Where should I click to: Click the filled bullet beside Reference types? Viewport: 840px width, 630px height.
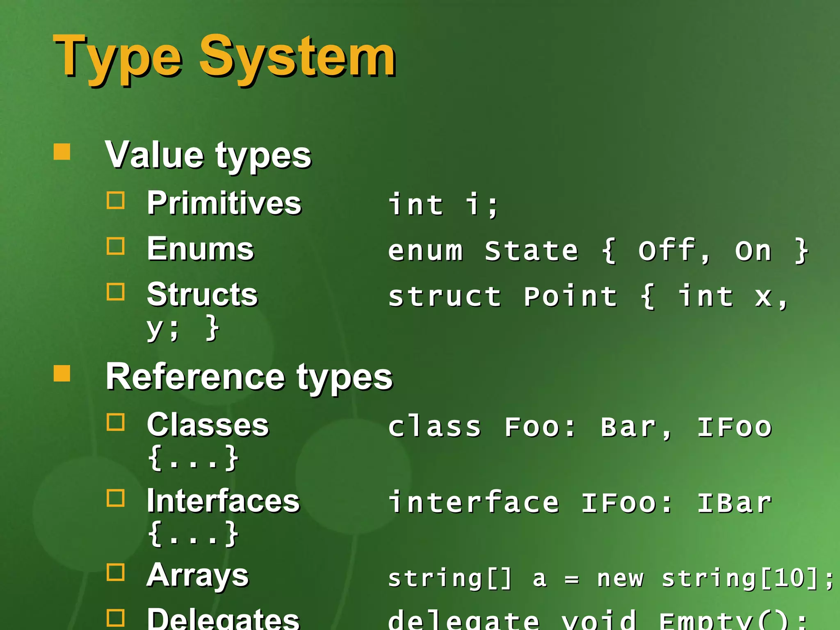(62, 373)
